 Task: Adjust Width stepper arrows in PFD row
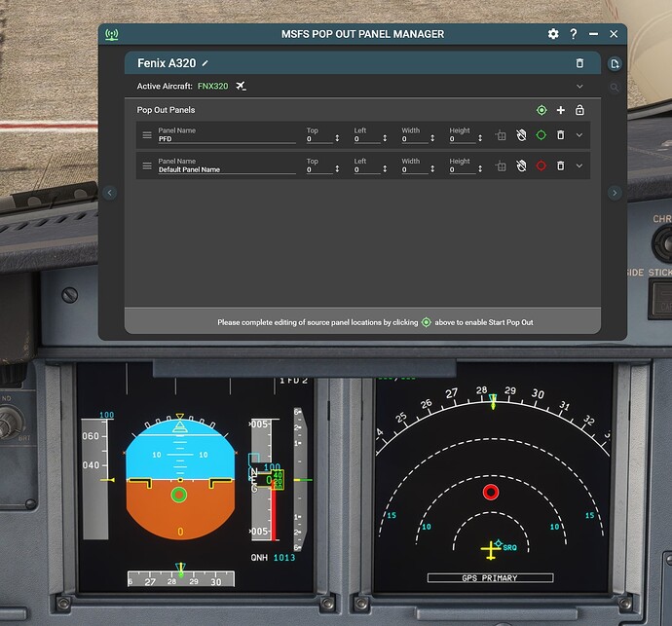432,138
